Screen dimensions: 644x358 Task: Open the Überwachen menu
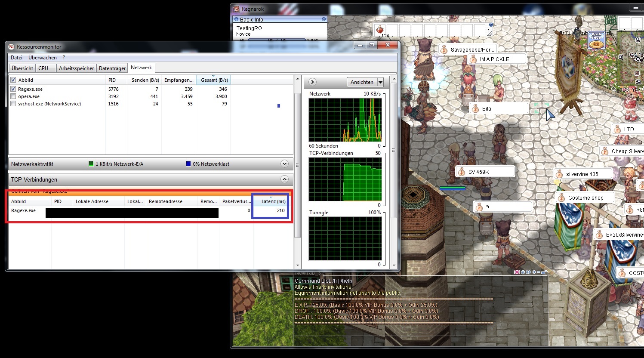(x=43, y=58)
